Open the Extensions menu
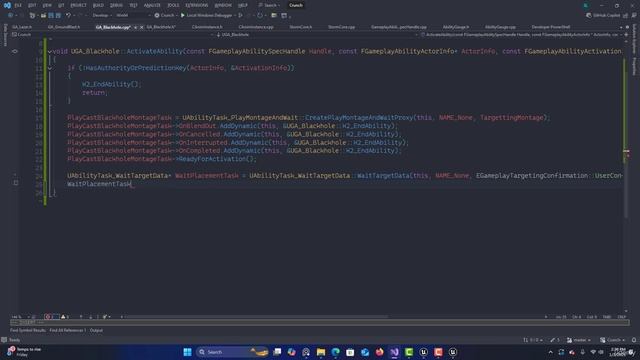640x360 pixels. 197,5
